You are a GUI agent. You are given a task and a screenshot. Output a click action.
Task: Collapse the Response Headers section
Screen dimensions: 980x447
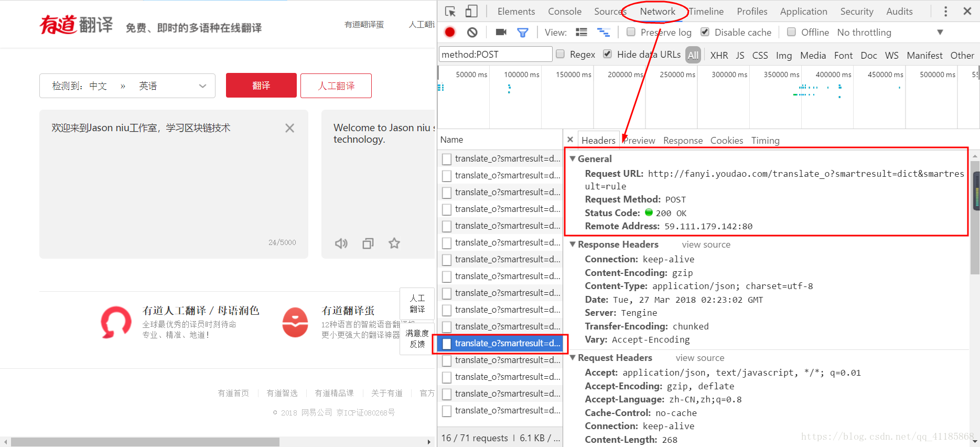click(x=573, y=244)
